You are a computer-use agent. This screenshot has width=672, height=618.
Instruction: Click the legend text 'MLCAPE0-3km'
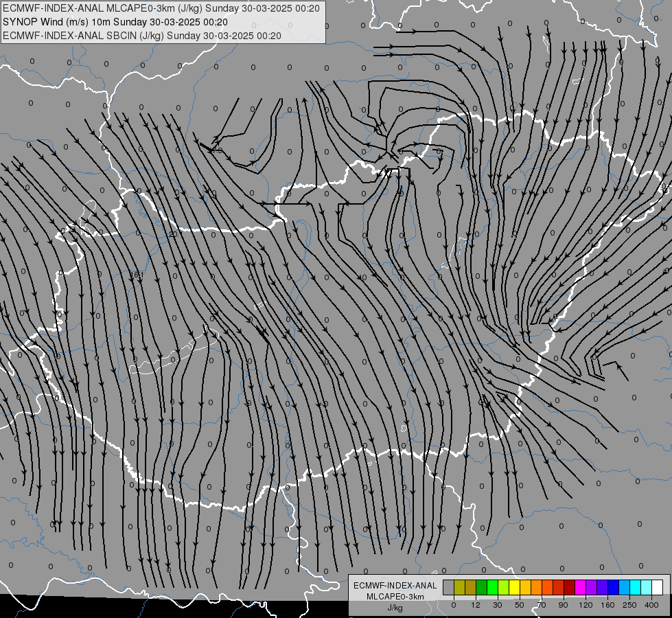[x=395, y=597]
